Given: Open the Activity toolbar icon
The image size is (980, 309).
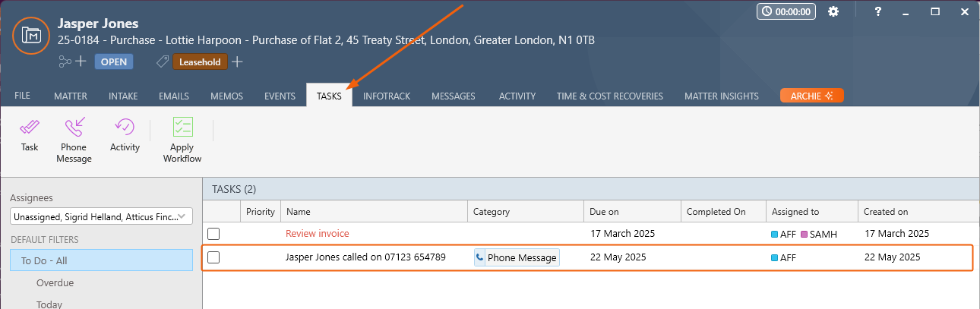Looking at the screenshot, I should click(125, 135).
